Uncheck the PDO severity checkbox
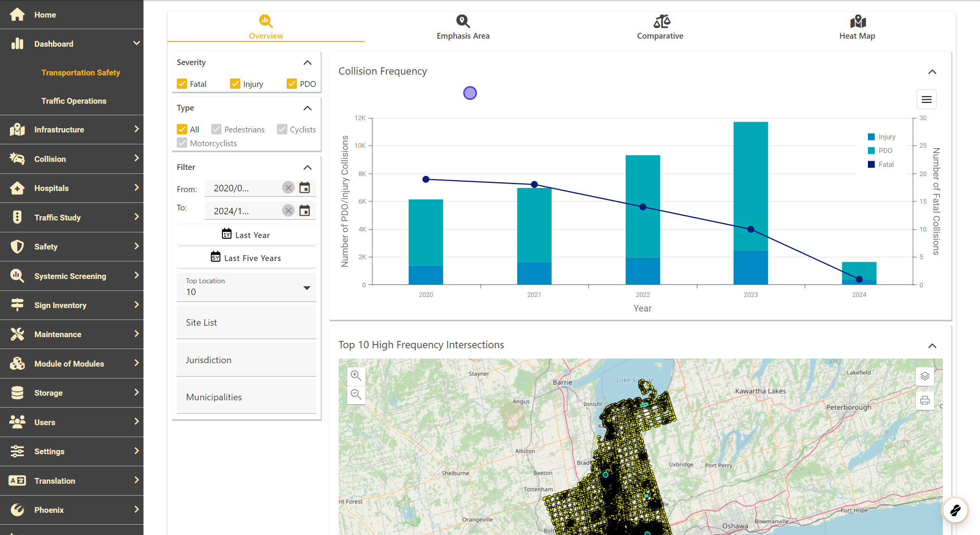 292,84
